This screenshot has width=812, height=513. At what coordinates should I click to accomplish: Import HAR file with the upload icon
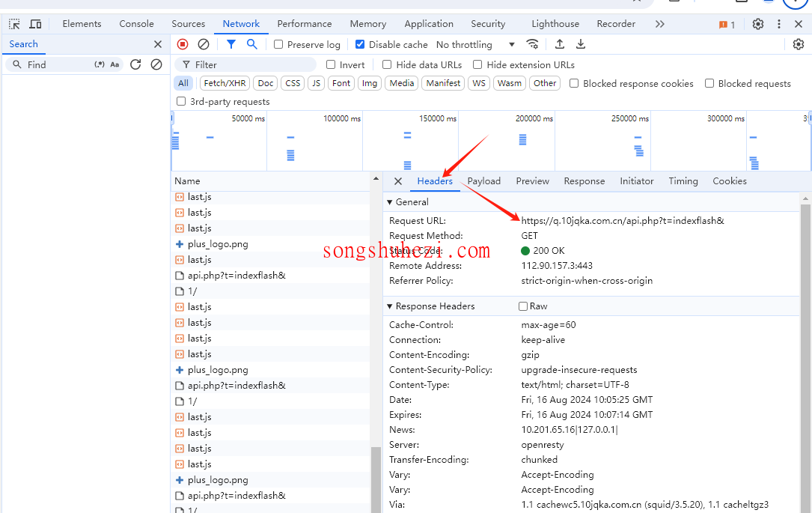pyautogui.click(x=560, y=44)
